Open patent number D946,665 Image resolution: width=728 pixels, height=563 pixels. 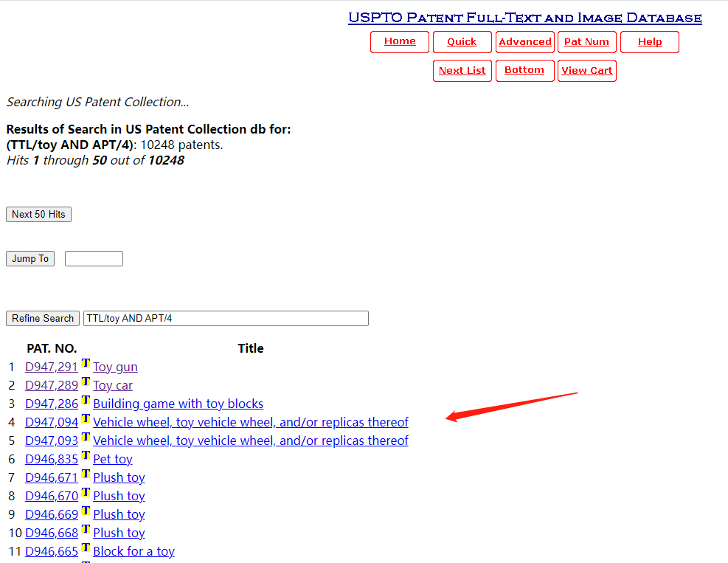(x=52, y=551)
